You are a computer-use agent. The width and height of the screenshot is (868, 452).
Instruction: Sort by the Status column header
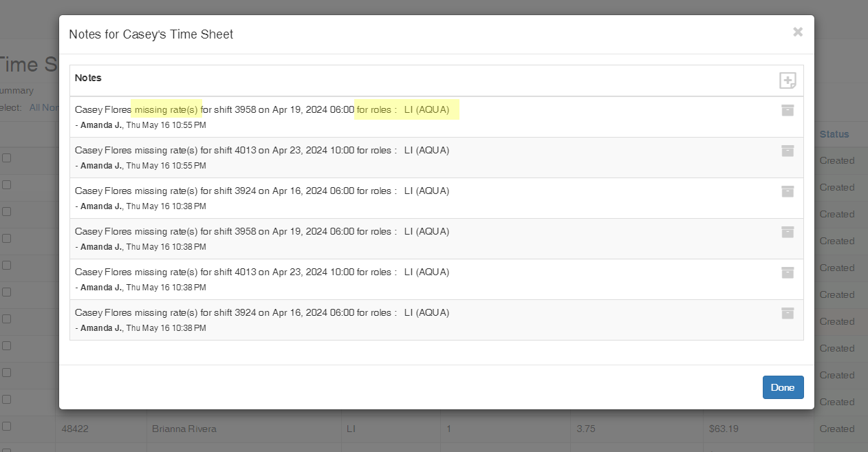tap(834, 134)
